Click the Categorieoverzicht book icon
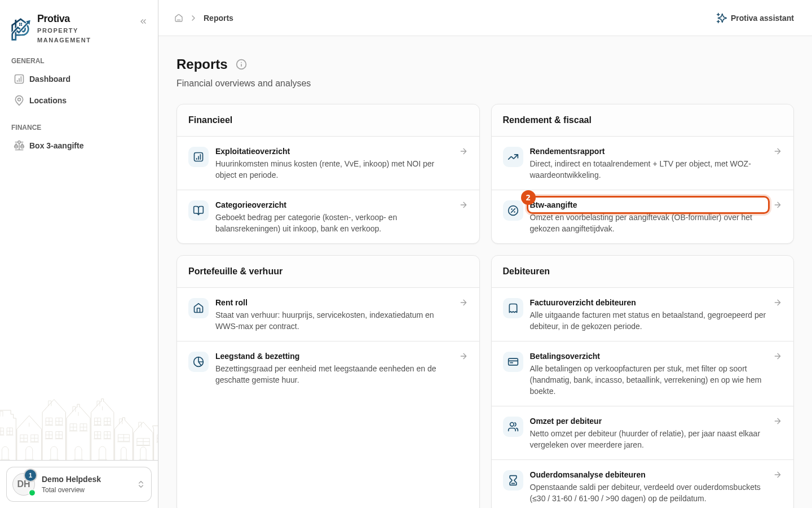The width and height of the screenshot is (812, 508). tap(198, 211)
